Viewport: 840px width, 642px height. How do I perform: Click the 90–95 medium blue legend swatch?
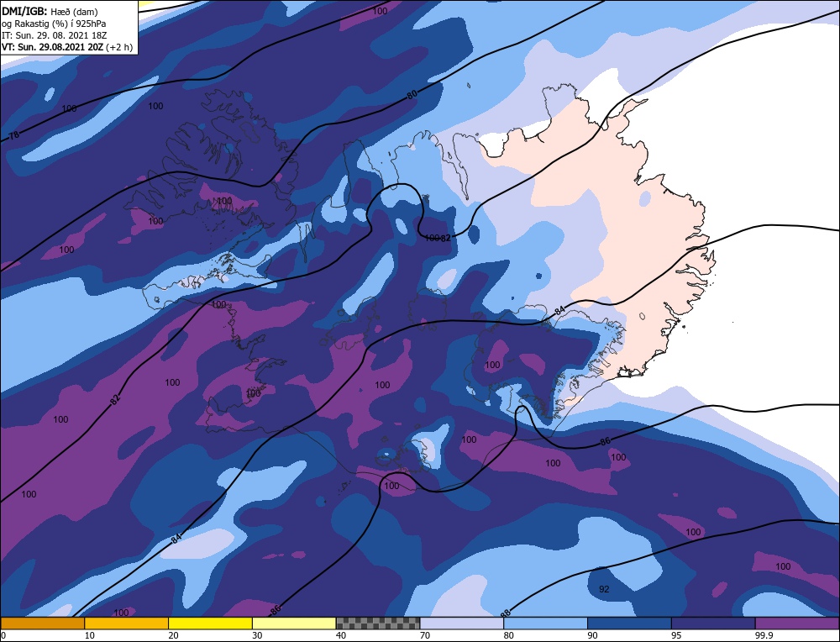pos(629,624)
